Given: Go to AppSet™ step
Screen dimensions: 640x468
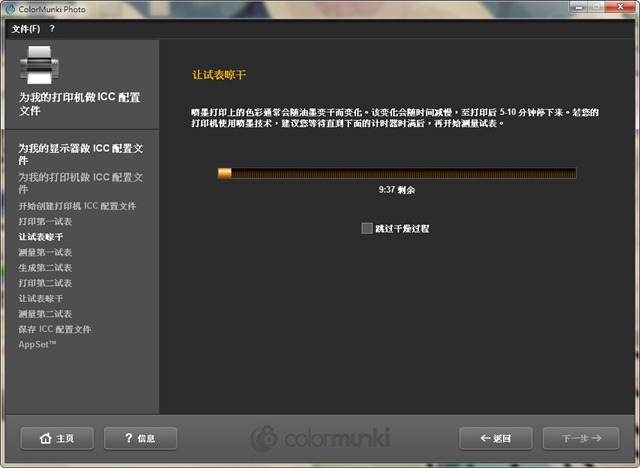Looking at the screenshot, I should 37,344.
